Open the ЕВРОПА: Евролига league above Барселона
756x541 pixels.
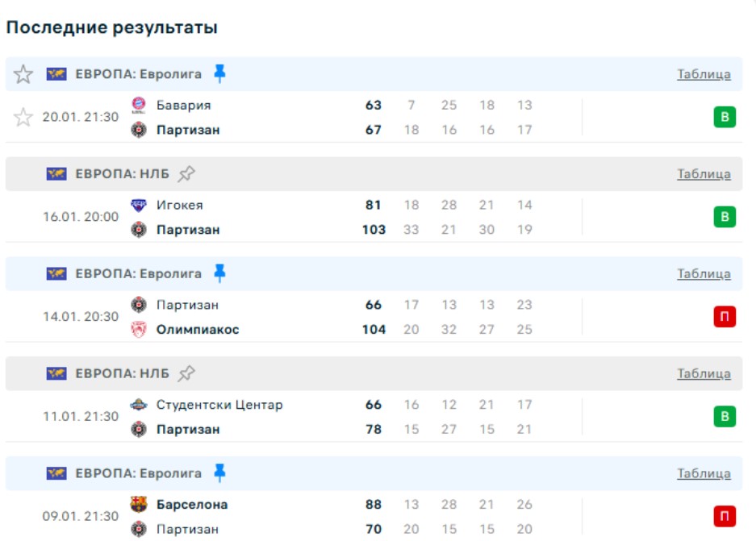138,473
